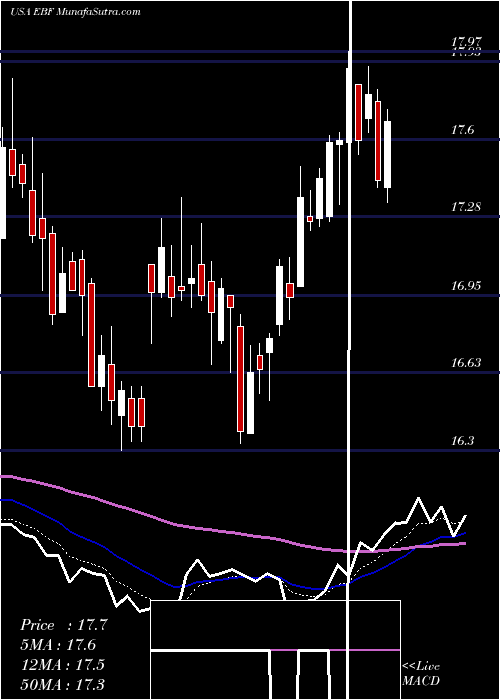Click the 17.28 price axis label

click(466, 207)
